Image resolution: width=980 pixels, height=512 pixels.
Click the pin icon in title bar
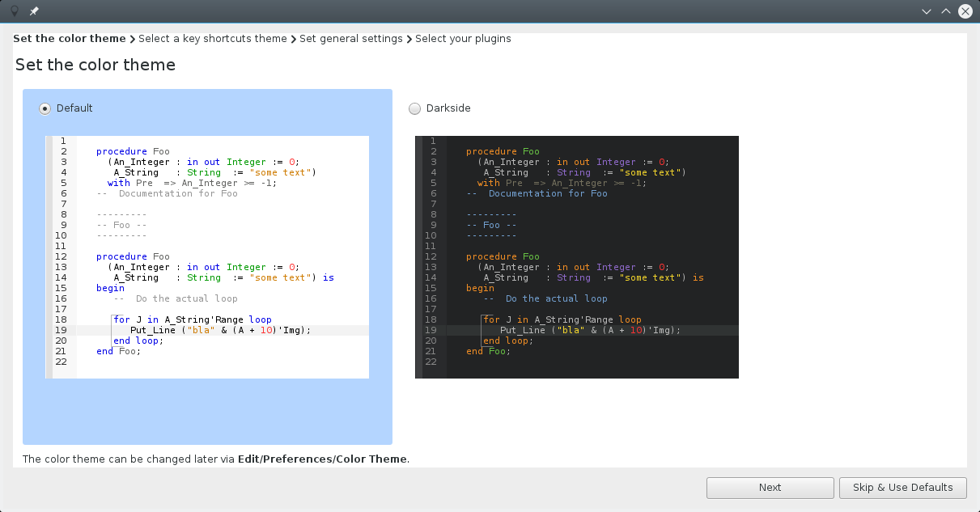click(x=34, y=11)
